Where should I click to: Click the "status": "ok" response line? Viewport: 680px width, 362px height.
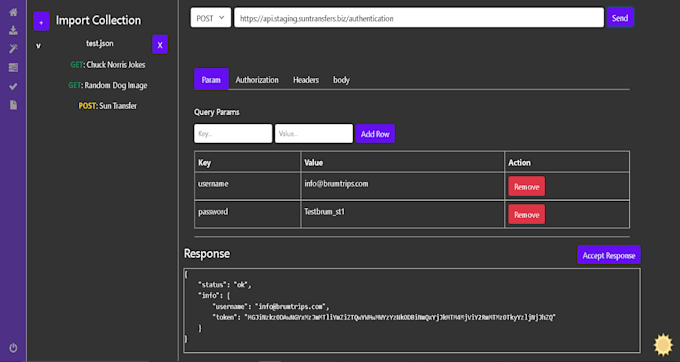pos(225,285)
